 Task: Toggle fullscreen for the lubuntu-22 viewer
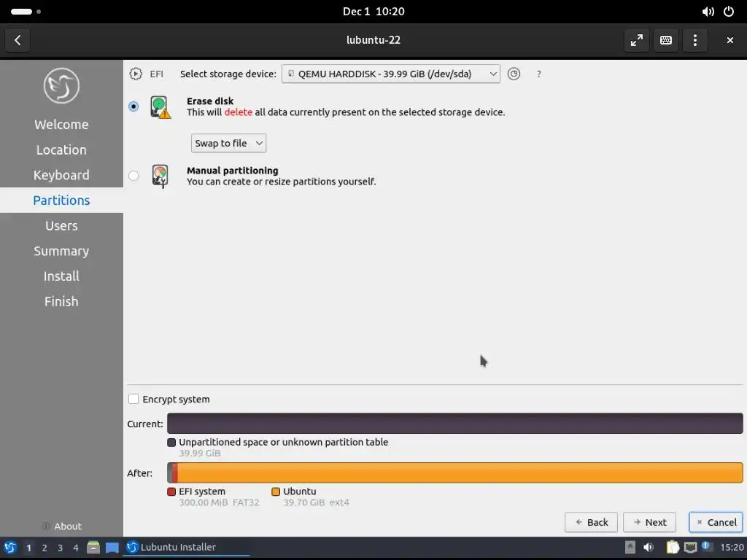point(636,40)
